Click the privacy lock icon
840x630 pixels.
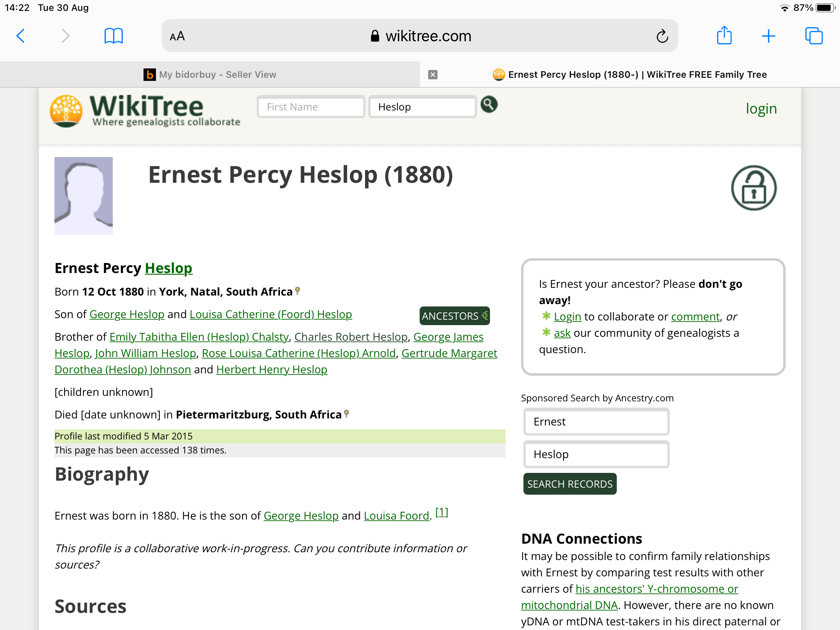point(753,188)
